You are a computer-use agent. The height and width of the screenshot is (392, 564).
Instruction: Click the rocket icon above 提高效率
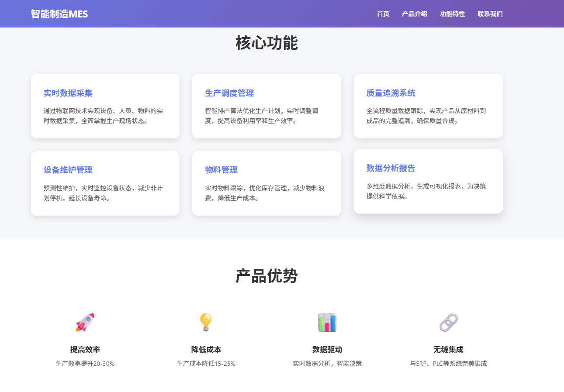85,323
